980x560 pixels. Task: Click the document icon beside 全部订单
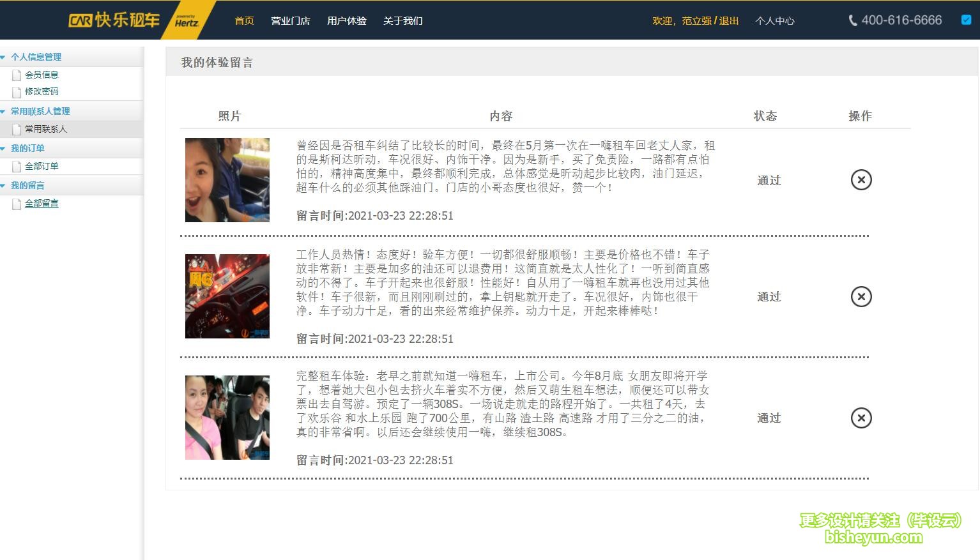(x=17, y=166)
